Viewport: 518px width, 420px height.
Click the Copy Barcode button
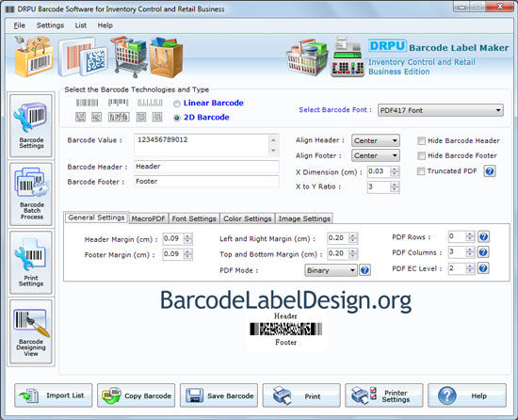(x=137, y=396)
